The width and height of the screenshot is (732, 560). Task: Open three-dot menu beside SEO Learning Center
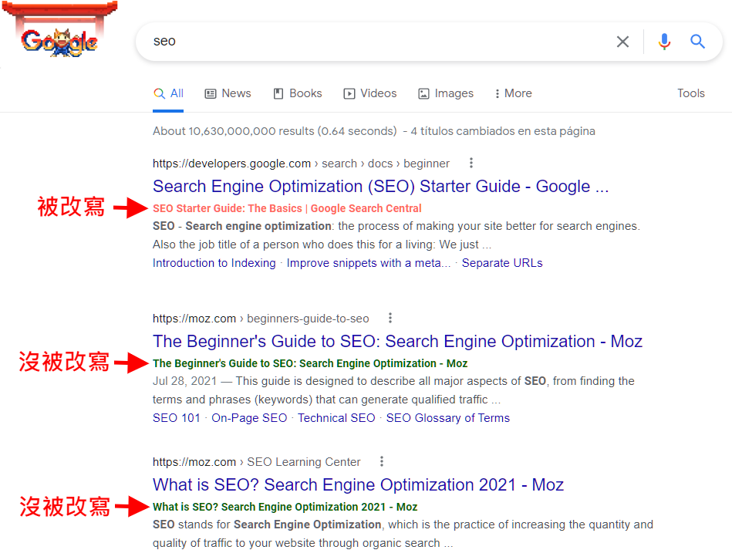[382, 461]
